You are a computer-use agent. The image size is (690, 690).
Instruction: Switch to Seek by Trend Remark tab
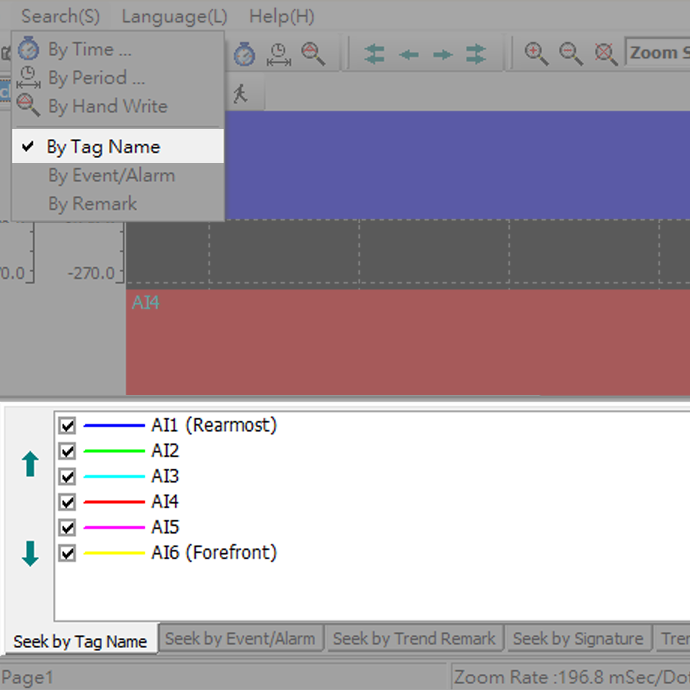pyautogui.click(x=414, y=638)
